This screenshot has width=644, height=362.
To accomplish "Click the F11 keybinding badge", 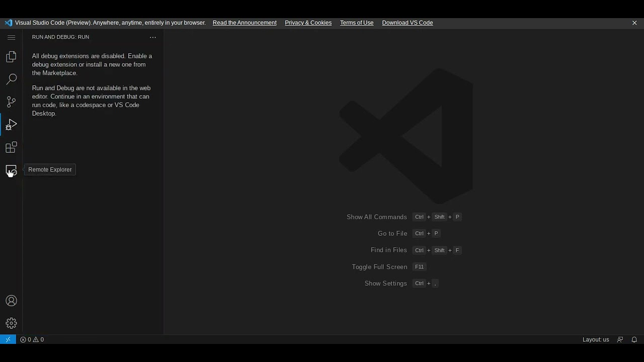I will (x=419, y=266).
